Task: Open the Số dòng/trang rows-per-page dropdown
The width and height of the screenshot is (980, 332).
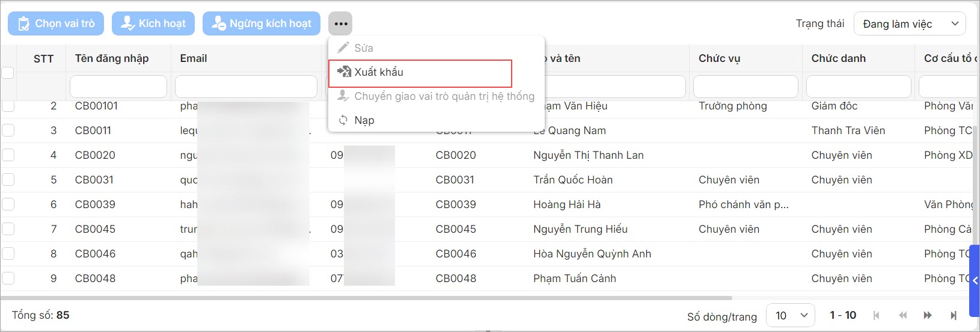Action: pyautogui.click(x=791, y=315)
